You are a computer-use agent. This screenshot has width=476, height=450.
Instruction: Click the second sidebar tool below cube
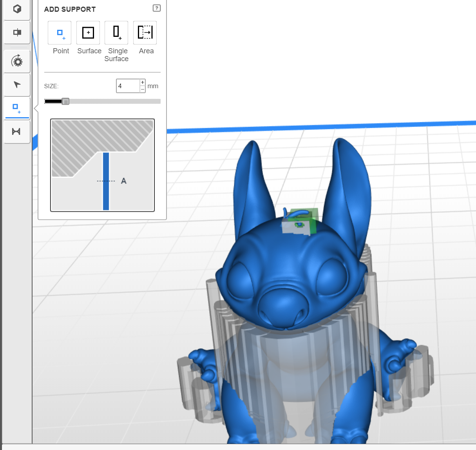(17, 33)
